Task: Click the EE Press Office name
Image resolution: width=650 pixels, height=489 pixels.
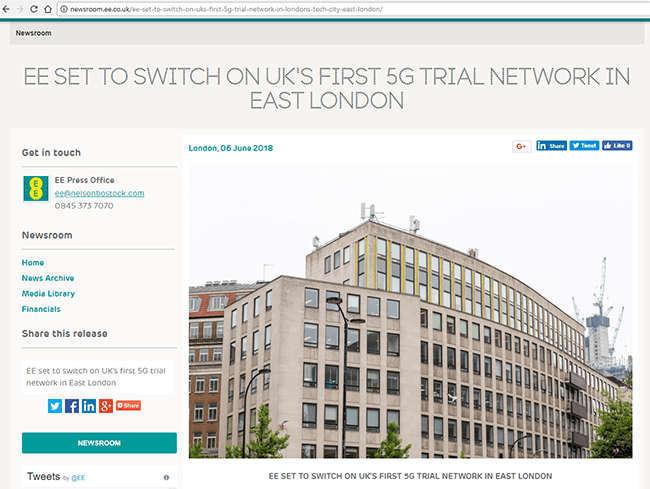Action: 85,180
